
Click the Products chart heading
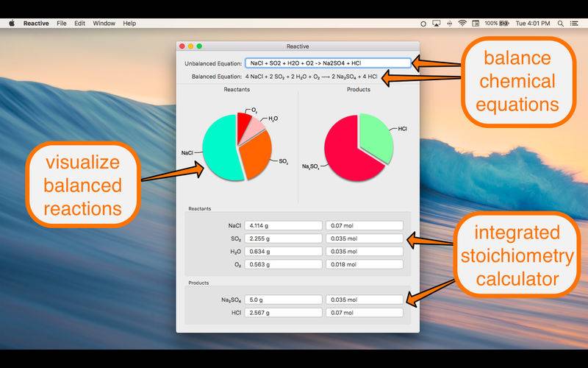(359, 89)
